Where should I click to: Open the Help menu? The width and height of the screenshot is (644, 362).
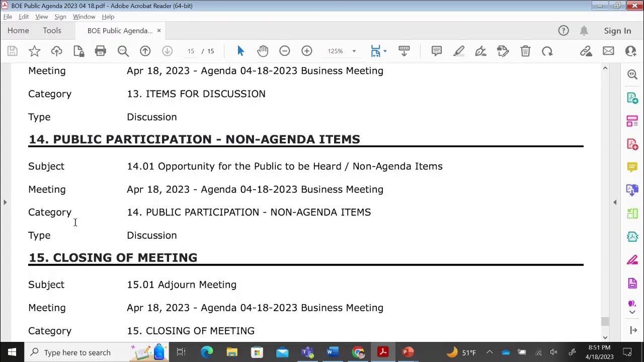pyautogui.click(x=108, y=17)
